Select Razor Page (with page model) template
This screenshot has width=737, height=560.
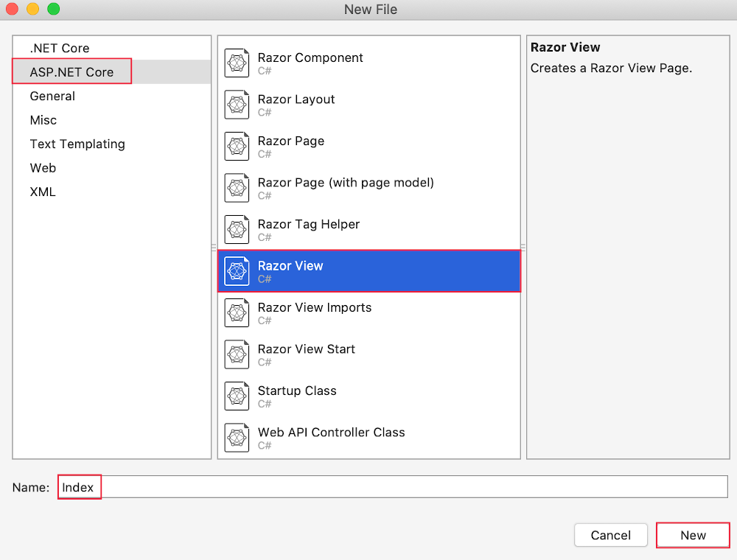tap(346, 183)
